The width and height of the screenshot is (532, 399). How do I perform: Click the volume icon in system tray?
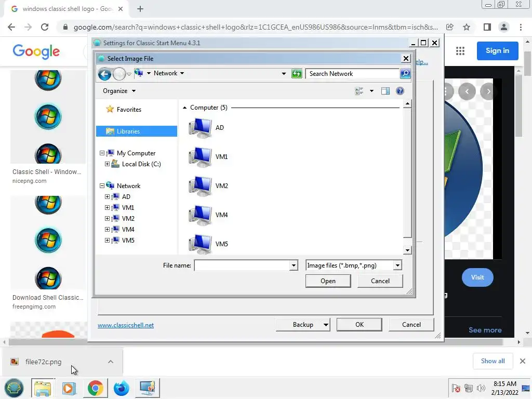(481, 388)
